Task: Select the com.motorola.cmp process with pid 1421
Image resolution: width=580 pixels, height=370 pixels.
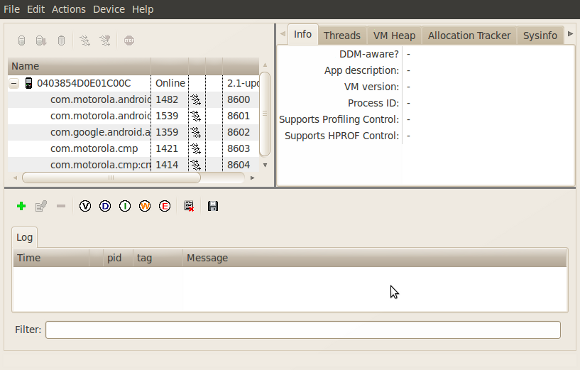Action: coord(134,148)
